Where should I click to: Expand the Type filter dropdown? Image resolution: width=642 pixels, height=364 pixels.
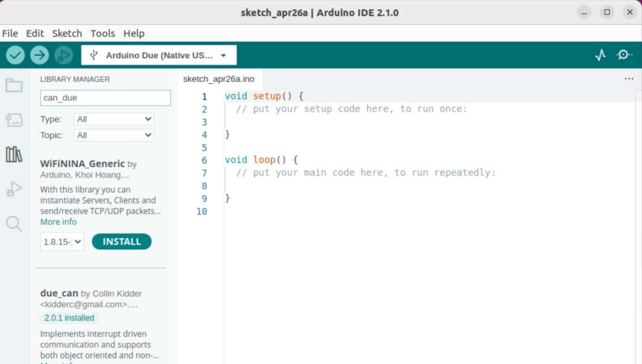coord(113,119)
